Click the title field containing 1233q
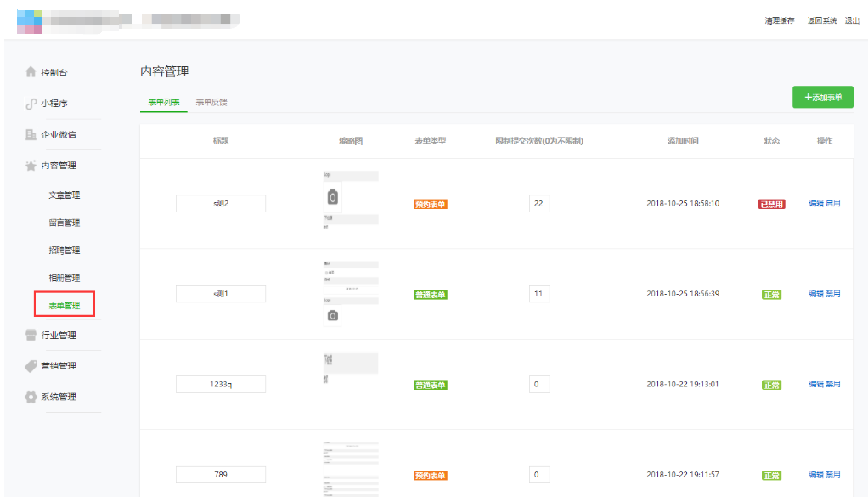Screen dimensions: 868x502 point(221,384)
